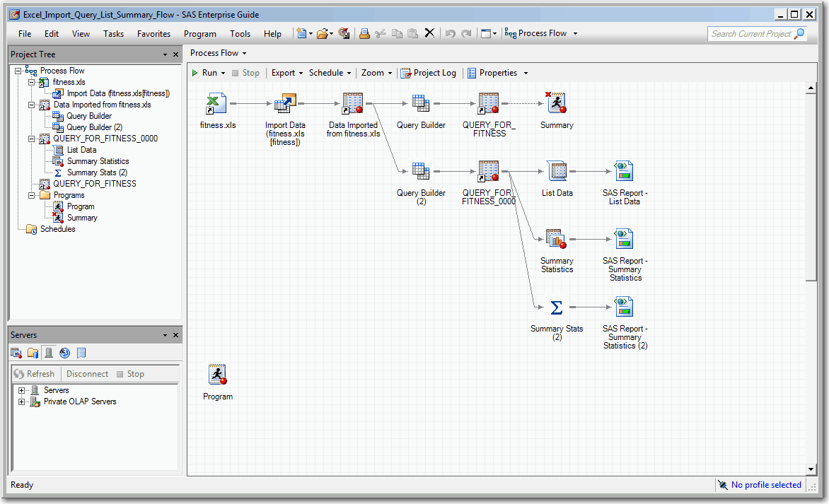The width and height of the screenshot is (829, 504).
Task: Click the Print icon in main toolbar
Action: click(364, 33)
